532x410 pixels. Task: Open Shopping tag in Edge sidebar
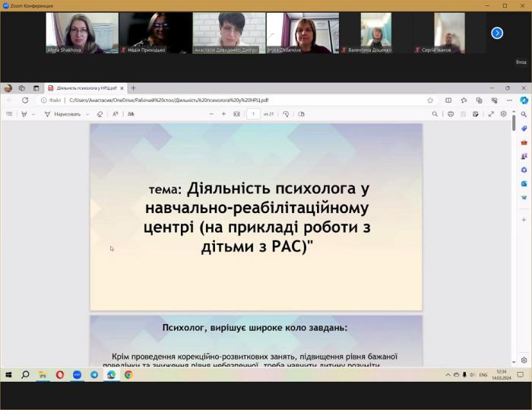coord(524,129)
